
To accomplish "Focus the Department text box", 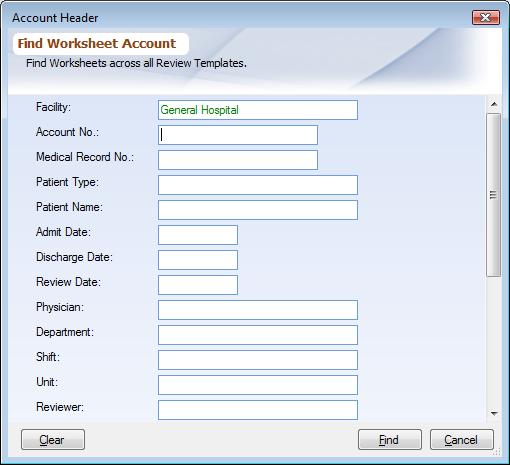I will click(258, 335).
